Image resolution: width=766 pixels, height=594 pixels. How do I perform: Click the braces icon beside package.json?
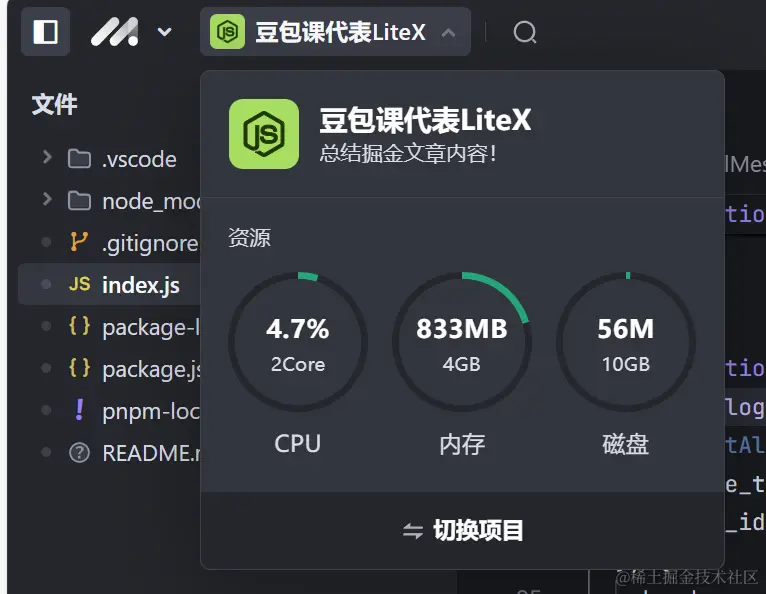tap(80, 368)
